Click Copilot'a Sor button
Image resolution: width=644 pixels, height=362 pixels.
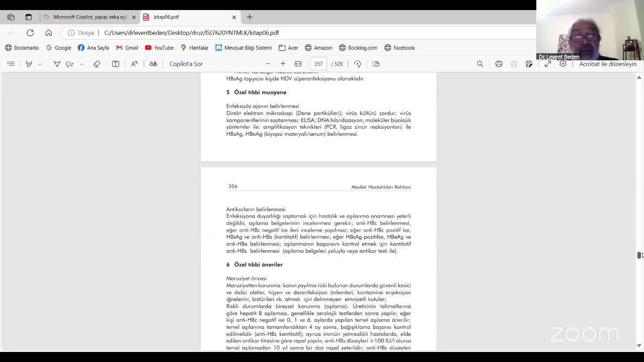coord(186,64)
